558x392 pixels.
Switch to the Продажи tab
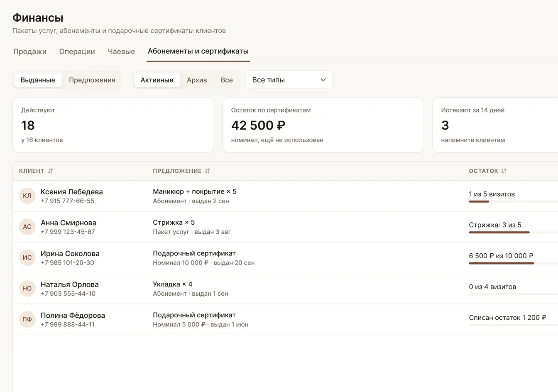click(30, 51)
